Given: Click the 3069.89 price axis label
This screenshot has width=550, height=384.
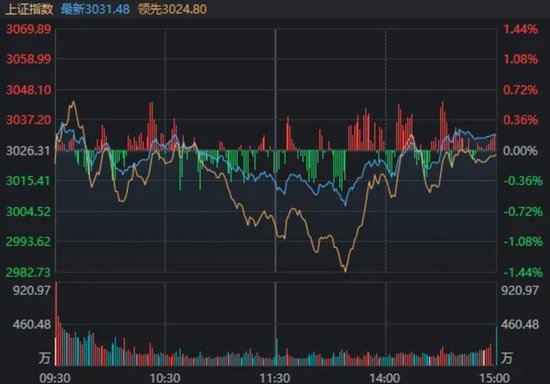Looking at the screenshot, I should pyautogui.click(x=29, y=29).
